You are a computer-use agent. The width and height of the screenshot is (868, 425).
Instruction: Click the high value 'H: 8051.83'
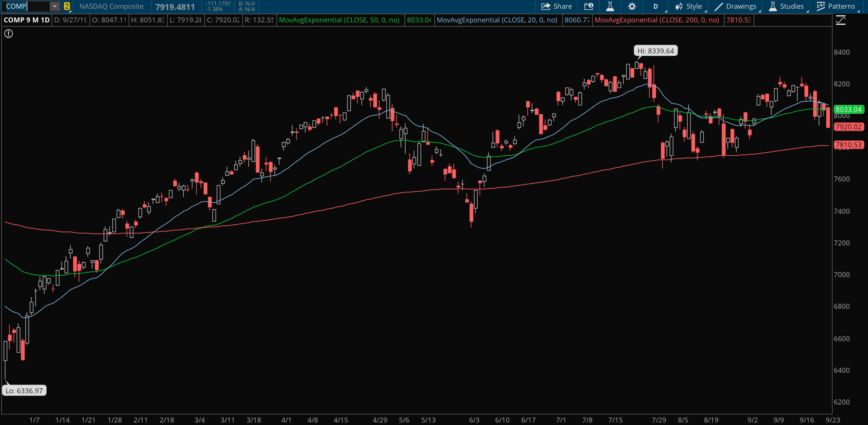coord(148,20)
